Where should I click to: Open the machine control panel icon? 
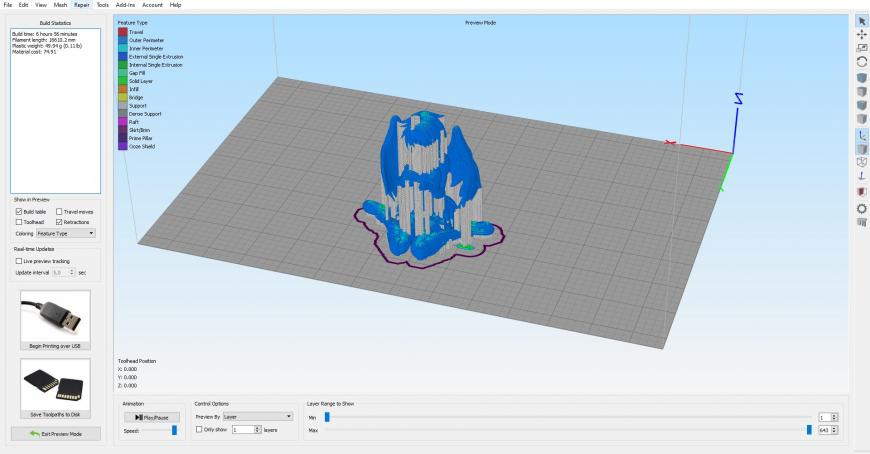pos(862,223)
